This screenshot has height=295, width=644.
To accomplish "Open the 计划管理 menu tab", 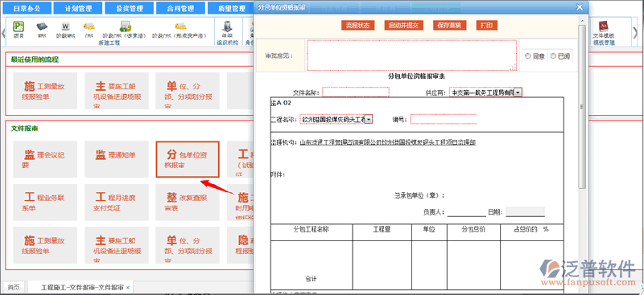I will point(78,8).
